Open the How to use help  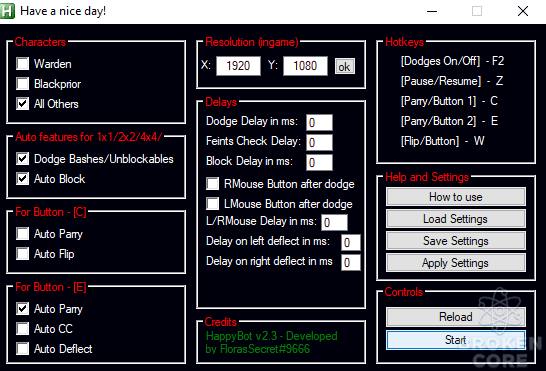coord(456,197)
